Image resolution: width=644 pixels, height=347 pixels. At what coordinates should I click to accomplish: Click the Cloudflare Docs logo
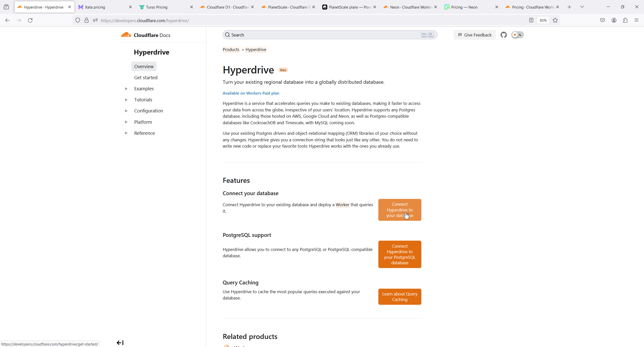coord(146,35)
